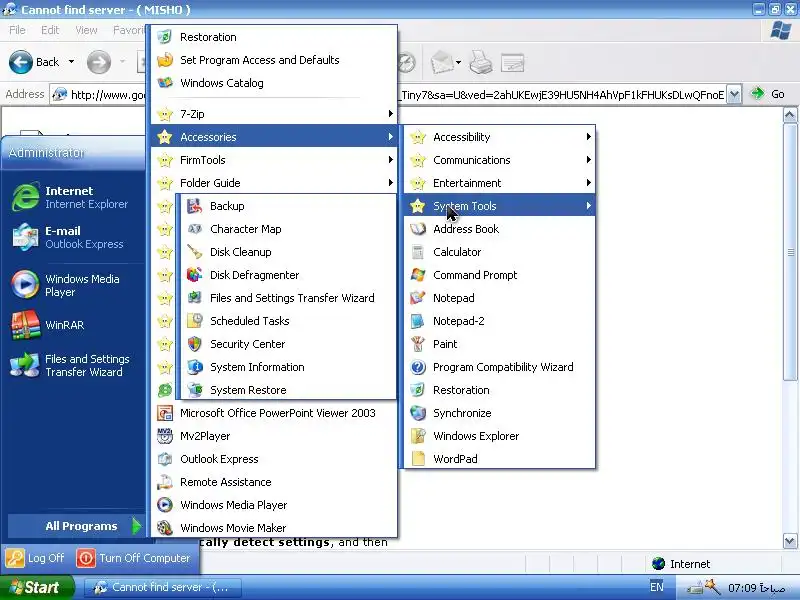This screenshot has width=800, height=600.
Task: Open the Notepad icon
Action: 418,298
